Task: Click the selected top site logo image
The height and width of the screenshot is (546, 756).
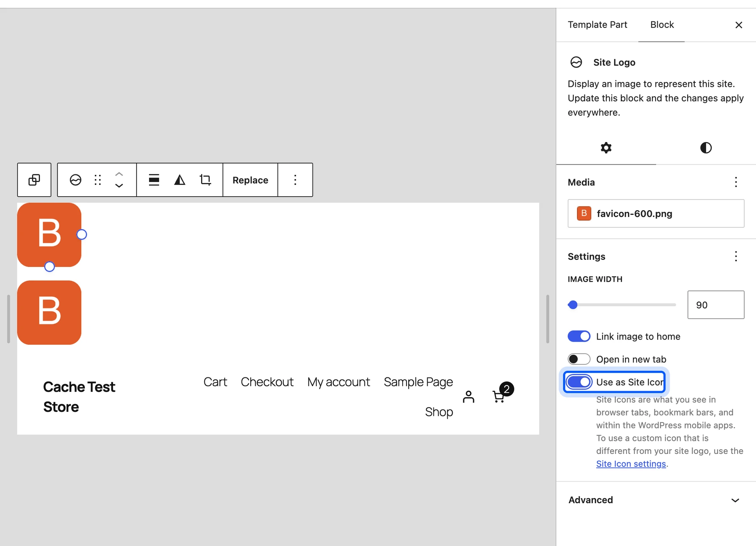Action: click(49, 235)
